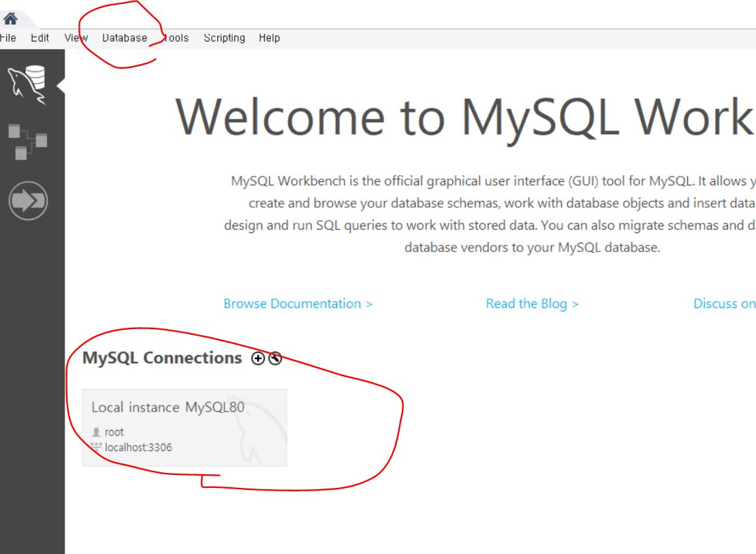The image size is (756, 554).
Task: Open the View menu
Action: click(x=76, y=37)
